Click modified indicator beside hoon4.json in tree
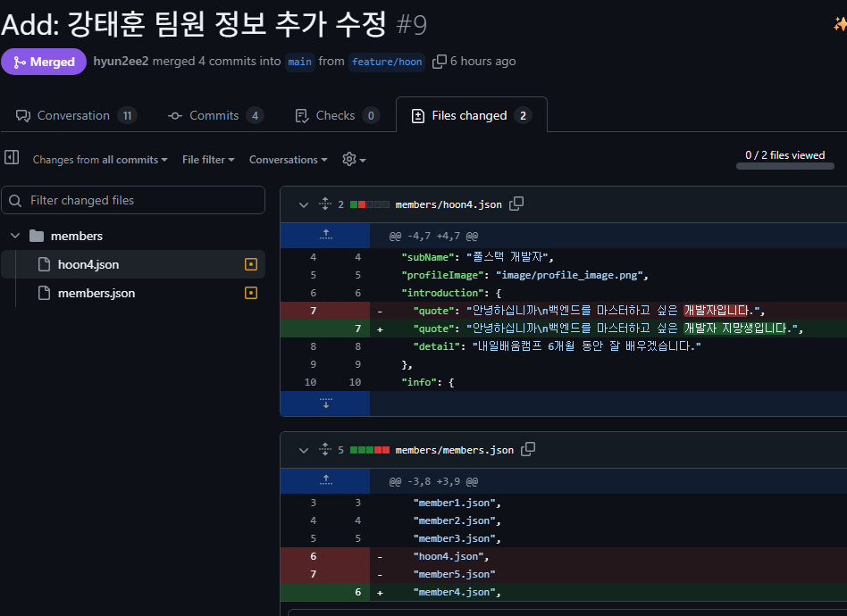 pyautogui.click(x=251, y=264)
